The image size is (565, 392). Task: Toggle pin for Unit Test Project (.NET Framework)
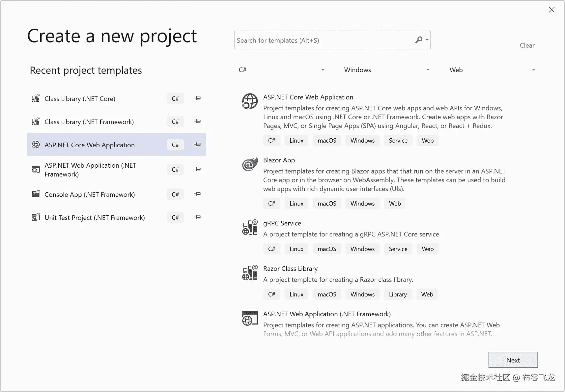tap(197, 217)
